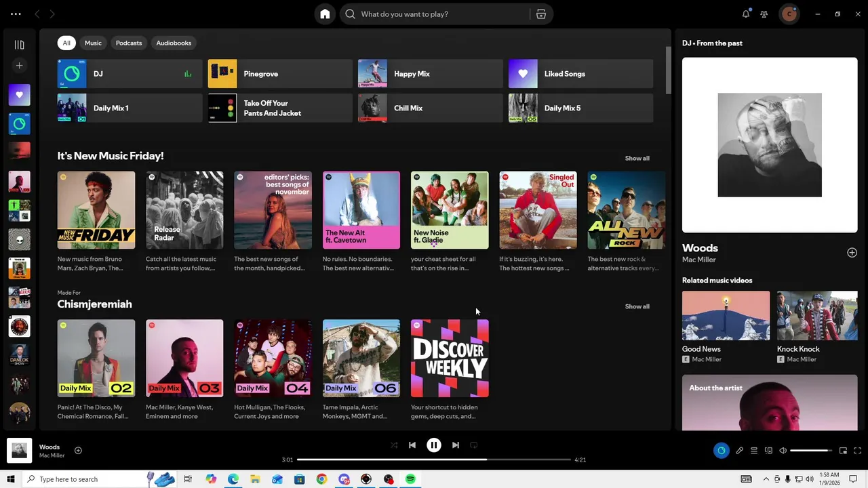Add Woods to library from bottom bar
The height and width of the screenshot is (488, 868).
tap(78, 451)
